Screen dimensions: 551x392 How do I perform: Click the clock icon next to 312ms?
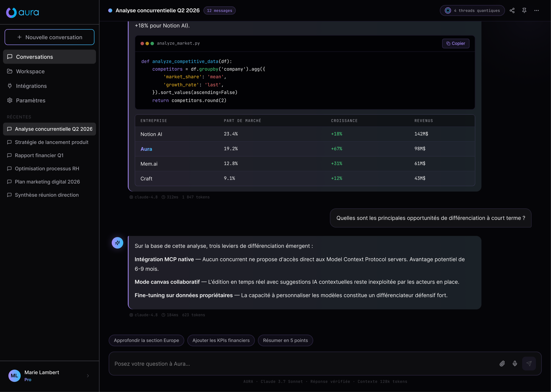(x=163, y=197)
